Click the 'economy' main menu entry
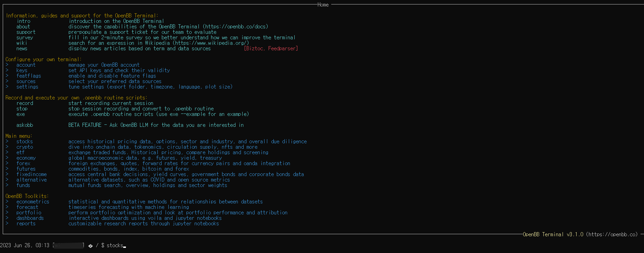 (26, 158)
